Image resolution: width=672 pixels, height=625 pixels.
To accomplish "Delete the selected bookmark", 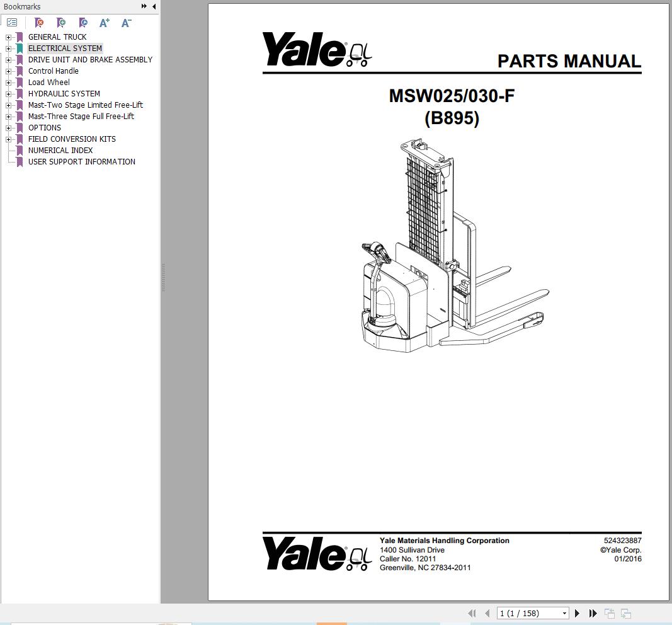I will 39,22.
